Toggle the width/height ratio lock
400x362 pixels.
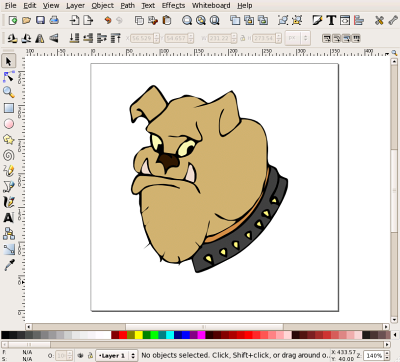(x=243, y=38)
